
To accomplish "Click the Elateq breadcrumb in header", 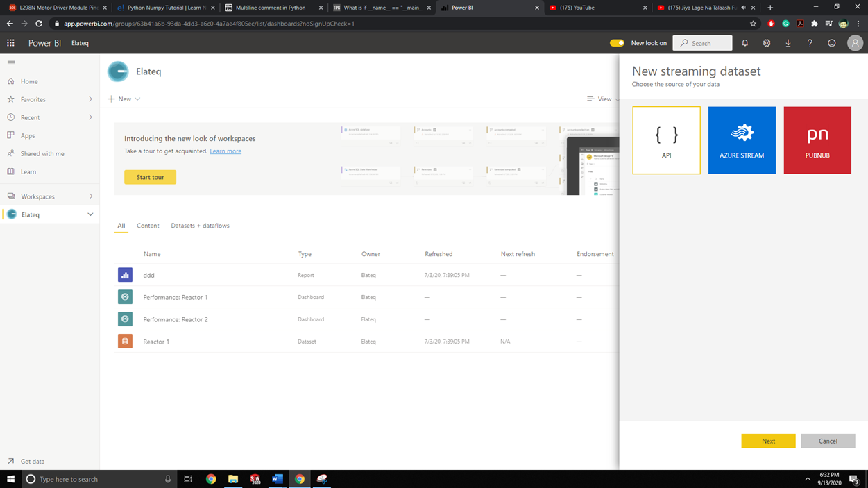I will 80,43.
